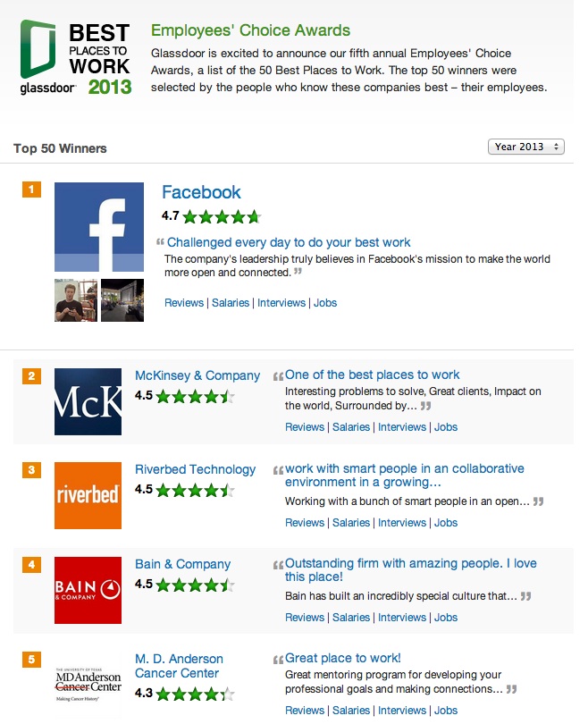Click the MD Anderson Cancer Center logo
588x724 pixels.
88,685
